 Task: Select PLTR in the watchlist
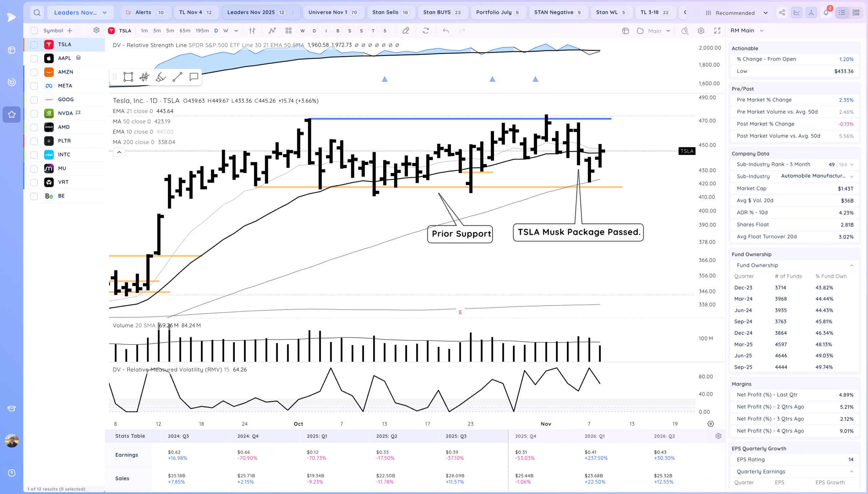(x=64, y=141)
